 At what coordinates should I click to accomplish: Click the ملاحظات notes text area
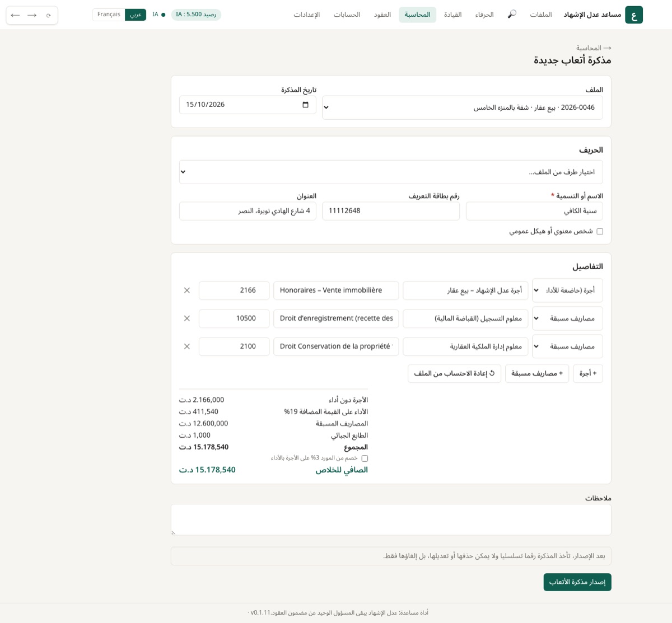[391, 519]
